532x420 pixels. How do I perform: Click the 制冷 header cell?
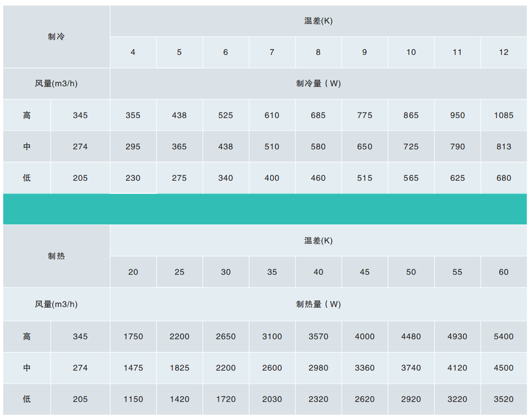point(56,37)
